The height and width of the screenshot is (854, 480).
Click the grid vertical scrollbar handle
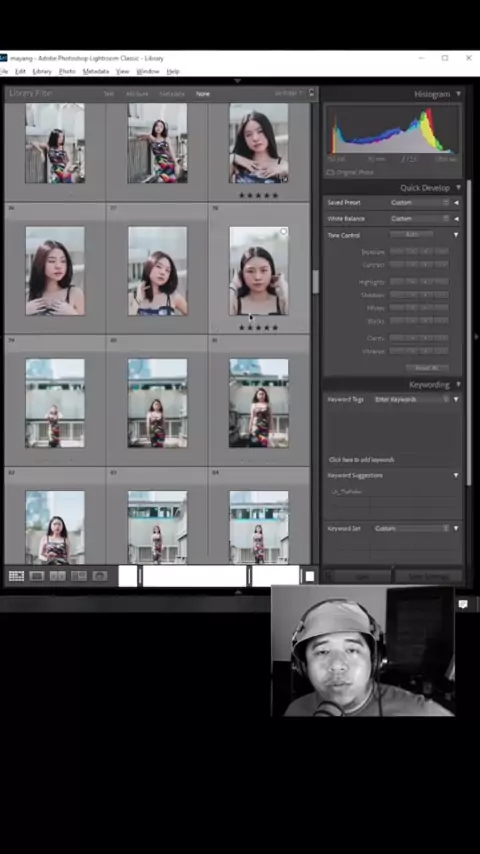tap(315, 282)
